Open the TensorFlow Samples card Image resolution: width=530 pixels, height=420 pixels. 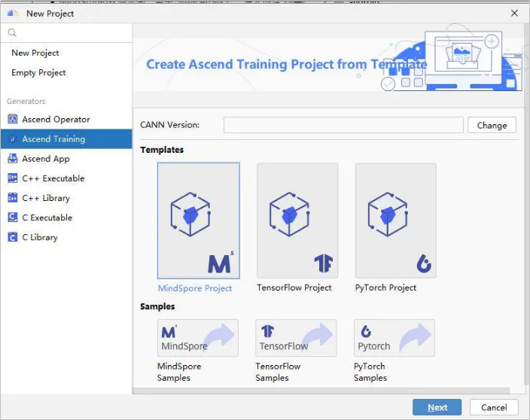(296, 338)
